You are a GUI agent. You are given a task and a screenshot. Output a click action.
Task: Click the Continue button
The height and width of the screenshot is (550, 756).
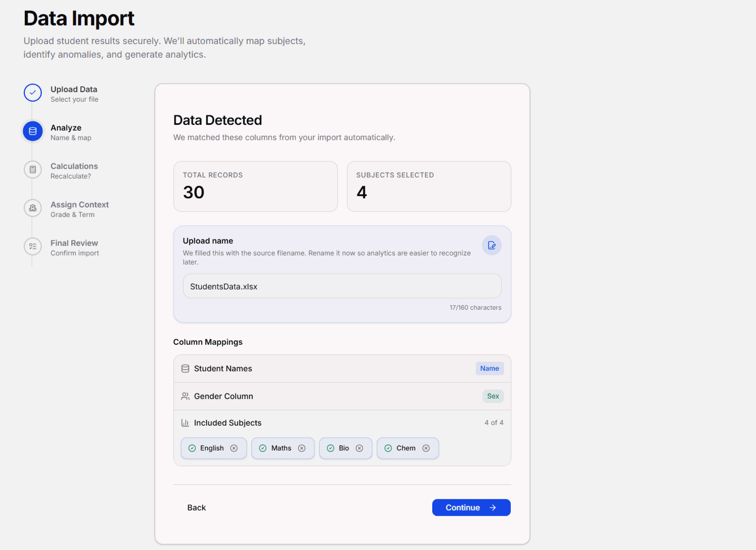point(471,508)
